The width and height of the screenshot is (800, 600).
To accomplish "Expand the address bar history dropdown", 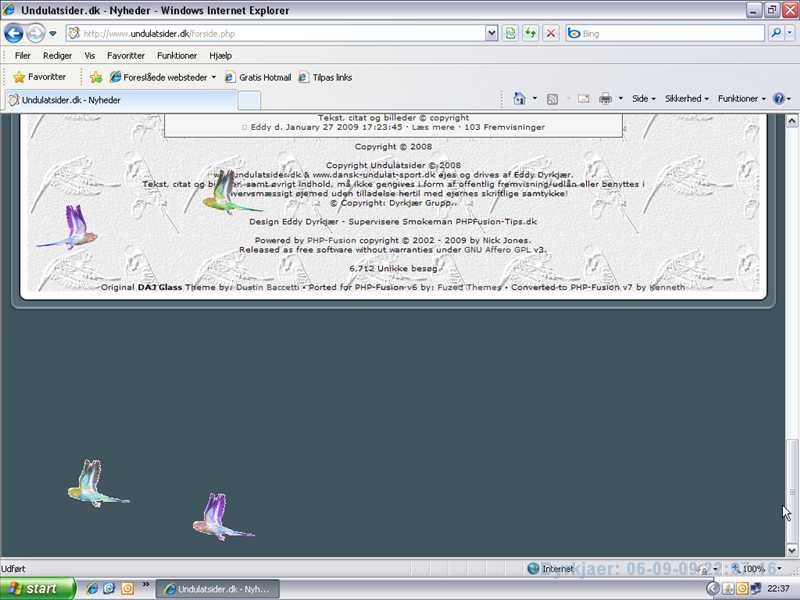I will [x=491, y=33].
